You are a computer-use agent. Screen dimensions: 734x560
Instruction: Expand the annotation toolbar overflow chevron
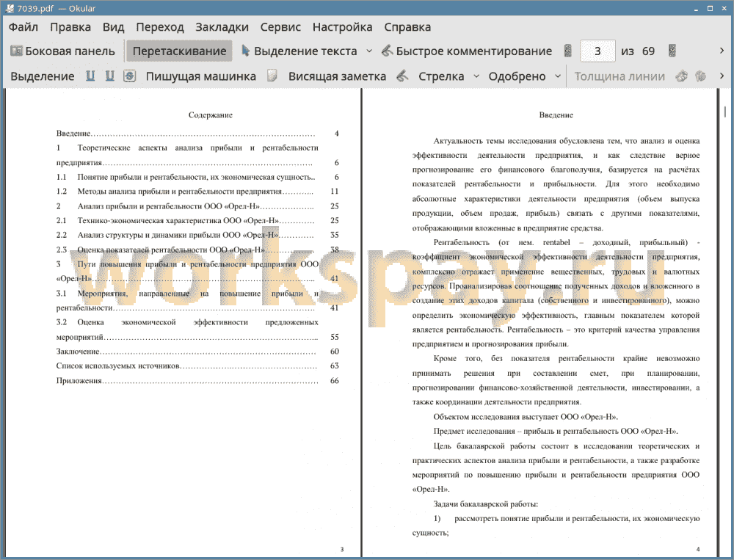[x=722, y=76]
